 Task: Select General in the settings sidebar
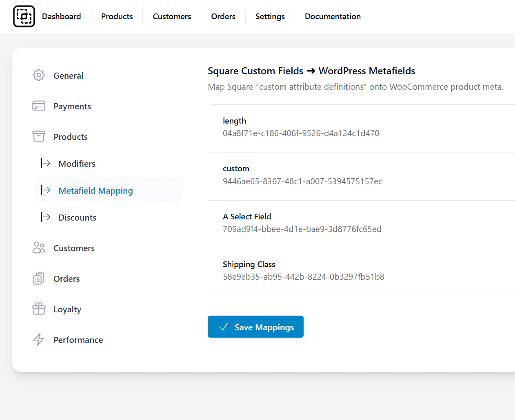(68, 75)
